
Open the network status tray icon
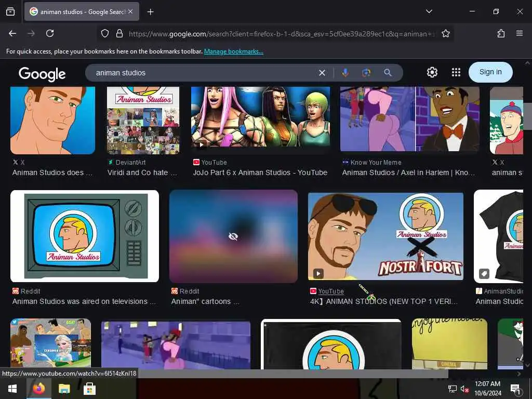tap(452, 389)
